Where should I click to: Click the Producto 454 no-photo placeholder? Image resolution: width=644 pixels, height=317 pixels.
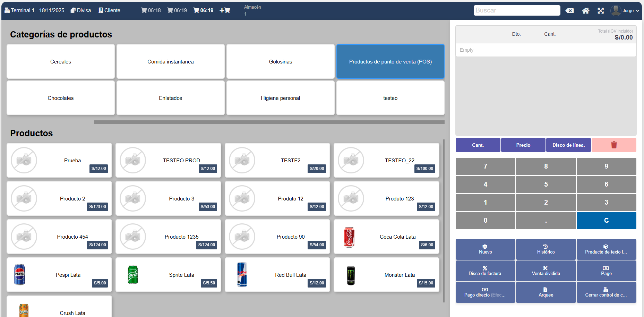pyautogui.click(x=24, y=237)
